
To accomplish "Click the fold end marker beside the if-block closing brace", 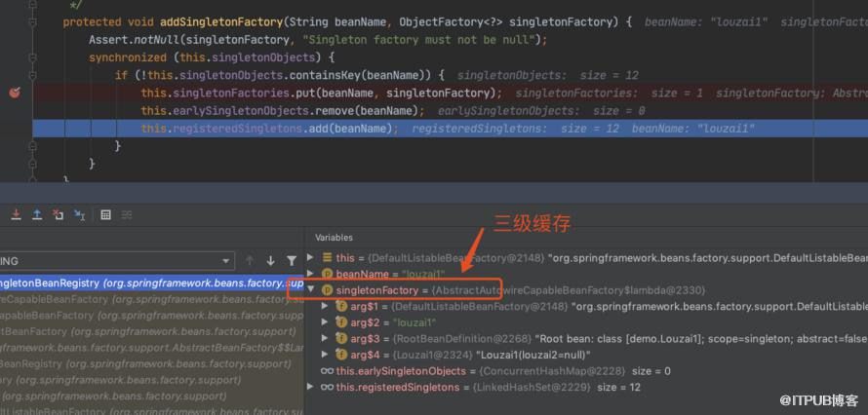I will (32, 146).
